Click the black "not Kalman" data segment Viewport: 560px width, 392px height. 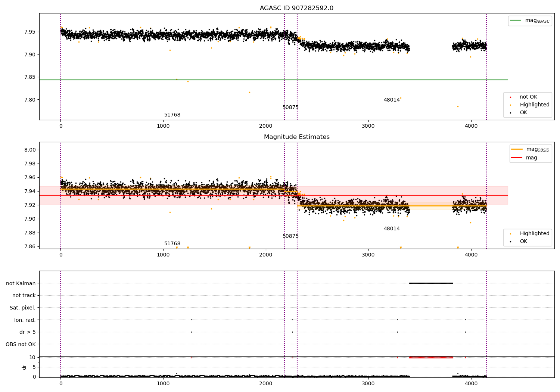pos(431,283)
